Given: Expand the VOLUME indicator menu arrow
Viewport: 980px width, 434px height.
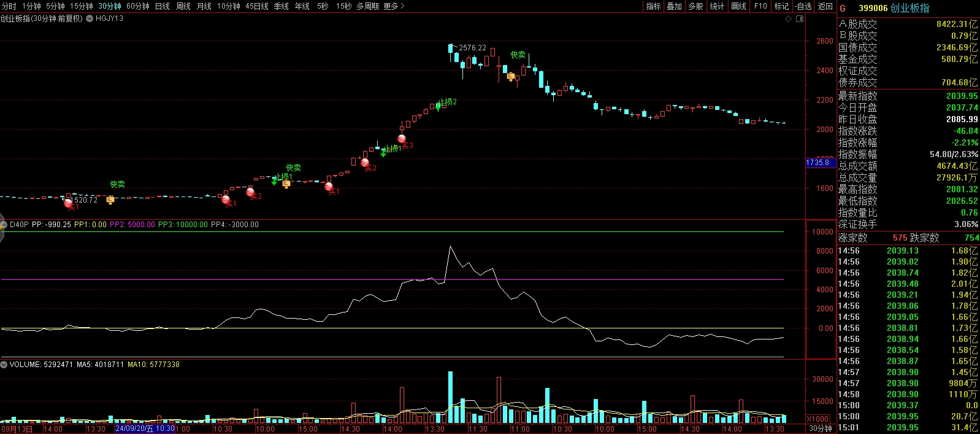Looking at the screenshot, I should (x=4, y=365).
